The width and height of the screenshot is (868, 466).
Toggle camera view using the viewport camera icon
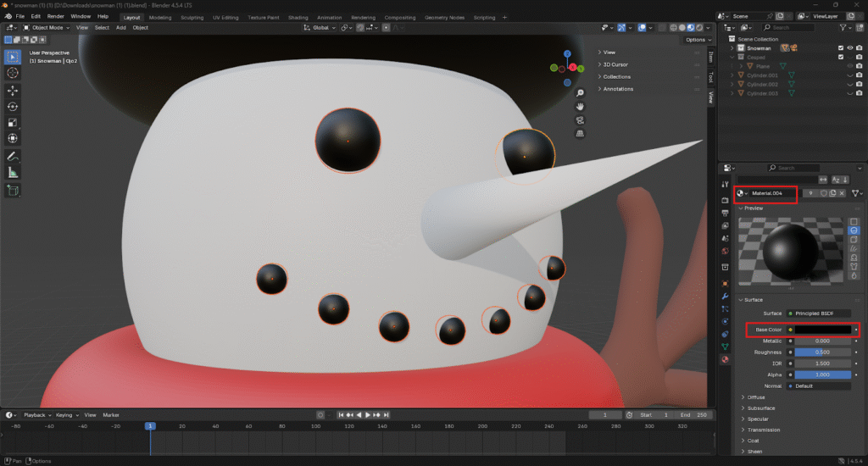580,119
